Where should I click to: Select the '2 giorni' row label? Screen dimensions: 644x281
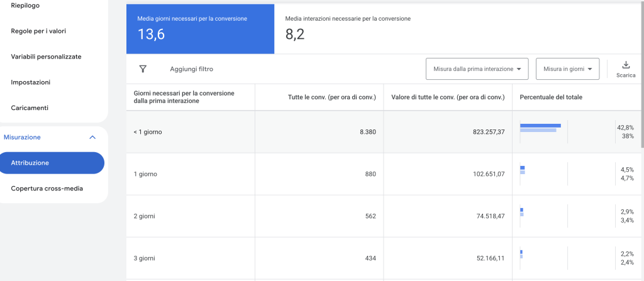pyautogui.click(x=144, y=216)
